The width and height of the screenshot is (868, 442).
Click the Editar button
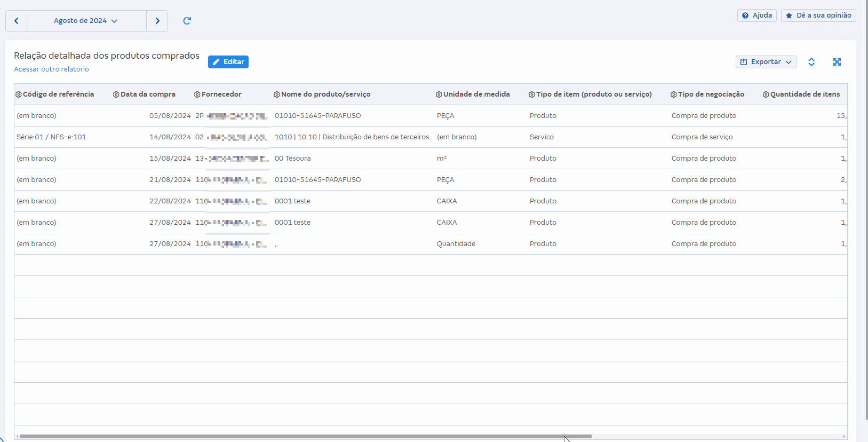click(228, 62)
